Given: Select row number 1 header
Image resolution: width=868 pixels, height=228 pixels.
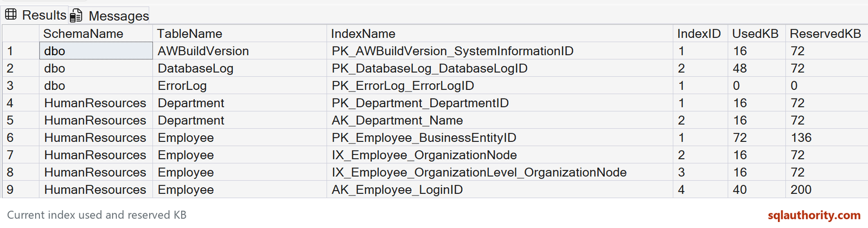Looking at the screenshot, I should (x=21, y=51).
